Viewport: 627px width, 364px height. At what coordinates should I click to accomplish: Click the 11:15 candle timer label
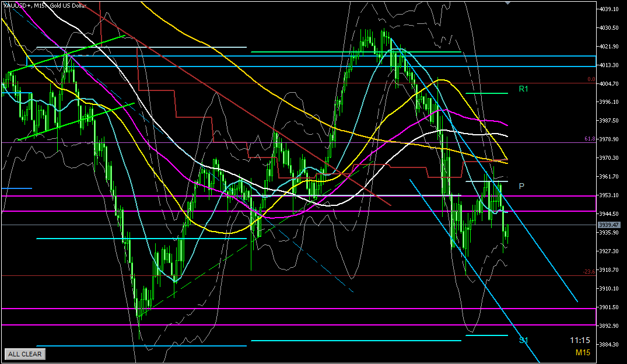[x=580, y=340]
